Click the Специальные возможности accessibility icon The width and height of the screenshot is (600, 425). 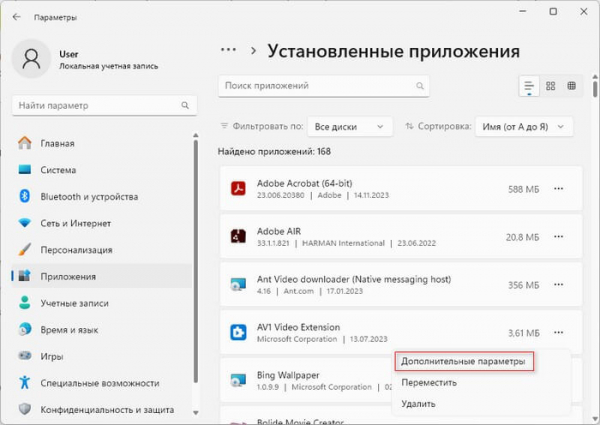coord(25,383)
